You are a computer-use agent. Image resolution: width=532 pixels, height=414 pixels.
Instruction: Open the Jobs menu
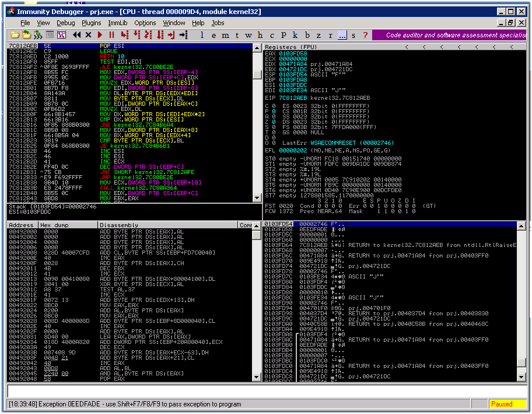218,23
